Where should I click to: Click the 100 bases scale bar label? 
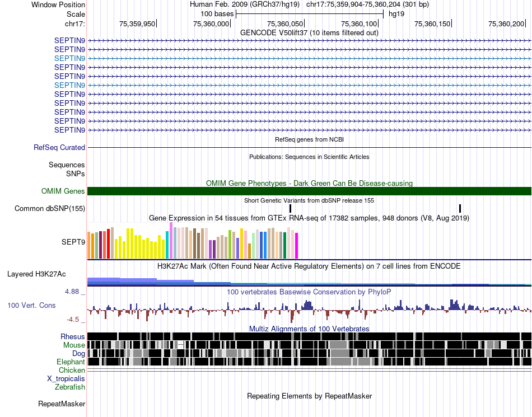point(217,14)
